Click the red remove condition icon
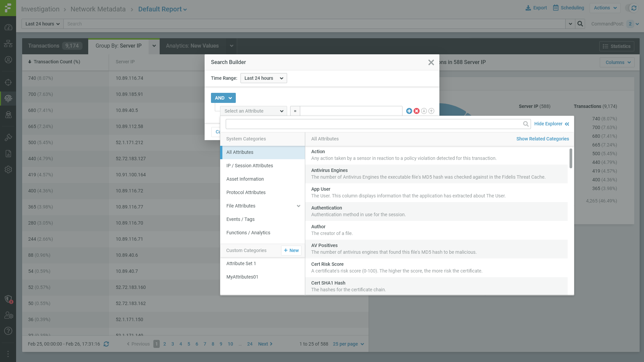The height and width of the screenshot is (362, 644). click(x=416, y=111)
